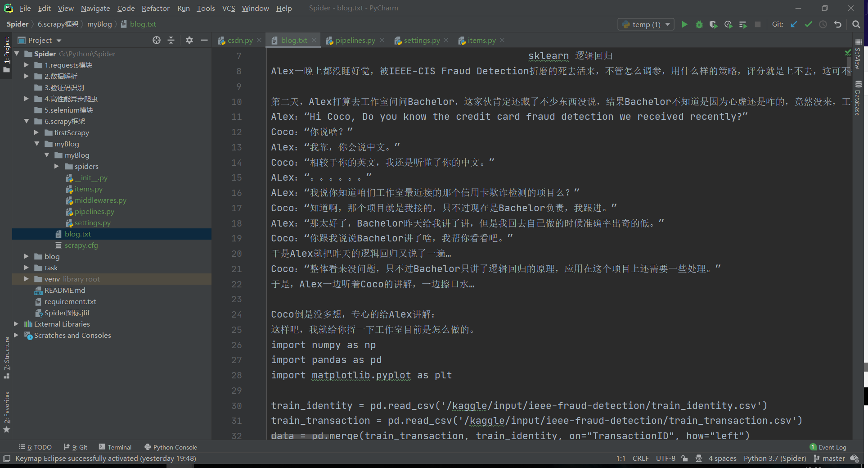Expand the venv library root folder
The image size is (868, 468).
[27, 279]
